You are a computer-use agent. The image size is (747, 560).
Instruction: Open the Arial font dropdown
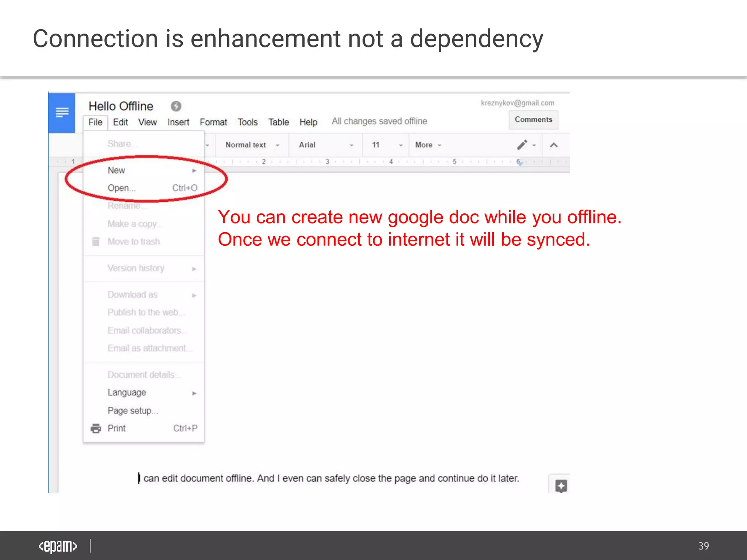coord(326,145)
